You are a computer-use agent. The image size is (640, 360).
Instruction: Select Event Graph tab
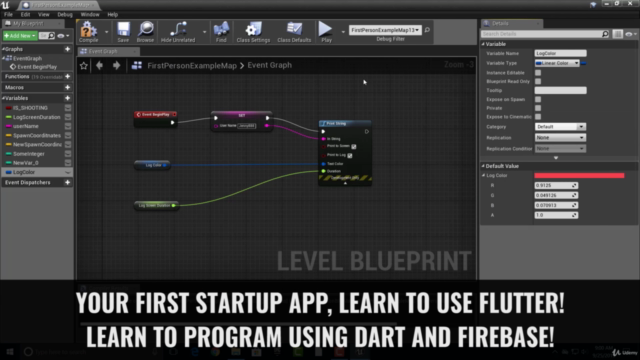coord(108,51)
